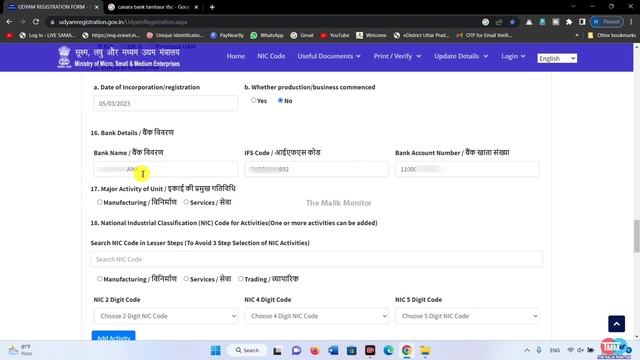Viewport: 640px width, 360px height.
Task: Open the Word icon in taskbar
Action: (x=333, y=350)
